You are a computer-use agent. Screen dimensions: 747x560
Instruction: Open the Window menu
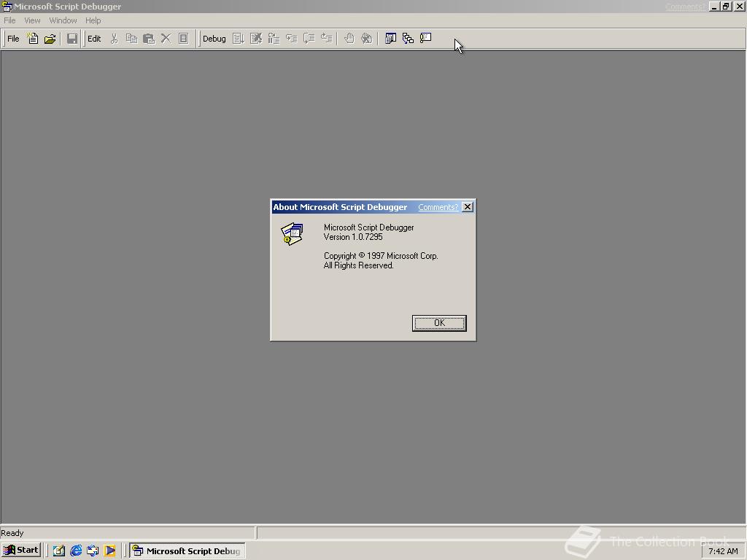pos(63,20)
